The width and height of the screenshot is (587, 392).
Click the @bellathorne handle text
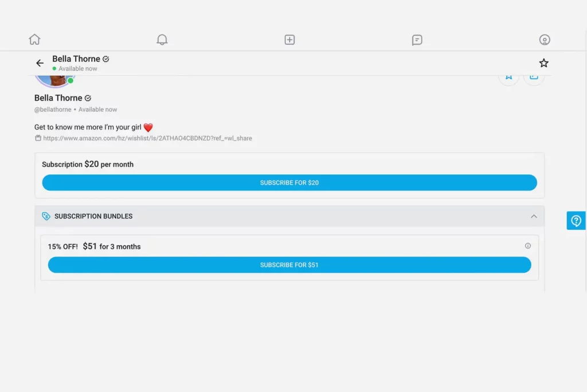pos(53,109)
